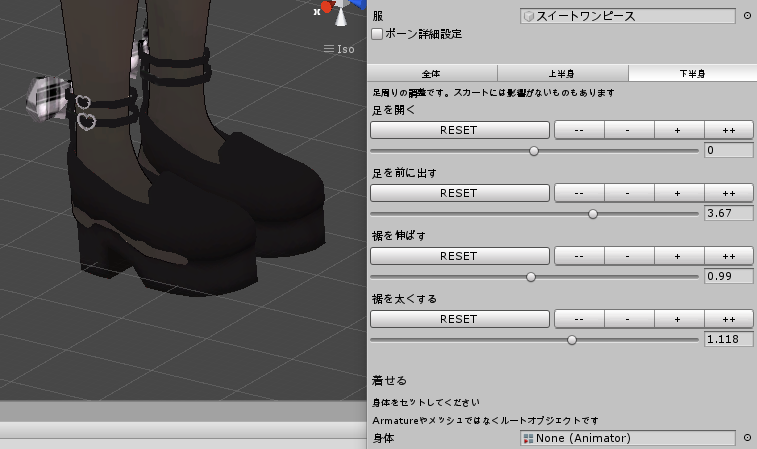Click the None (Animator) object field
Viewport: 757px width, 449px height.
(628, 438)
